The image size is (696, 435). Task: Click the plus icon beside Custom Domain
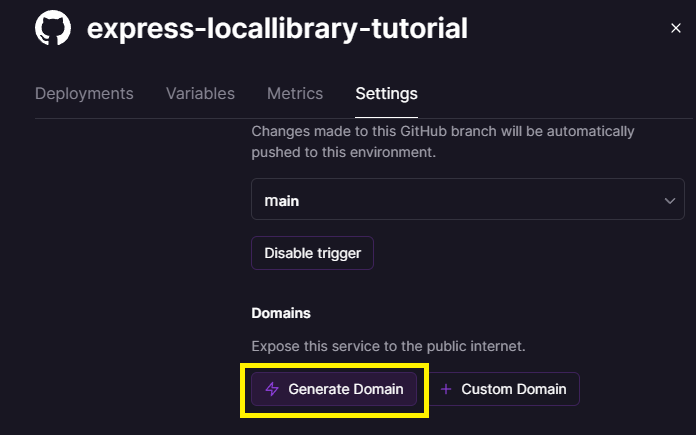pos(446,389)
